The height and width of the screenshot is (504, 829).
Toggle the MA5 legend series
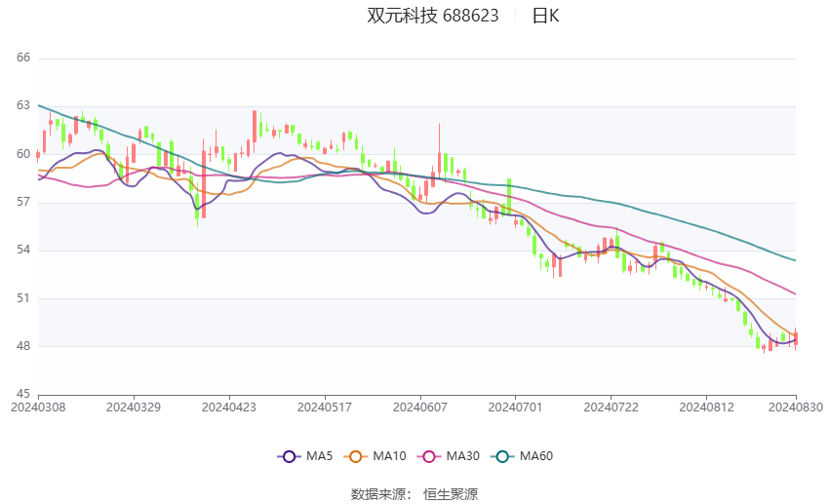pos(305,456)
